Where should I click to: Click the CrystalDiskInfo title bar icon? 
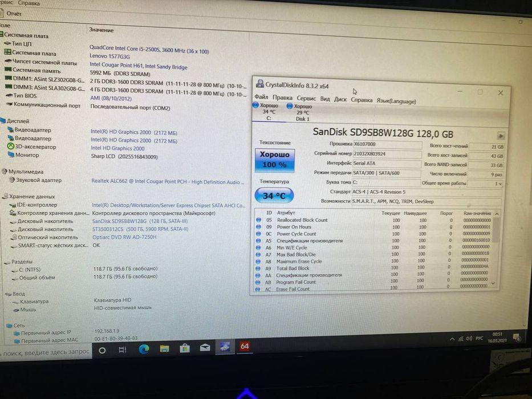coord(260,83)
